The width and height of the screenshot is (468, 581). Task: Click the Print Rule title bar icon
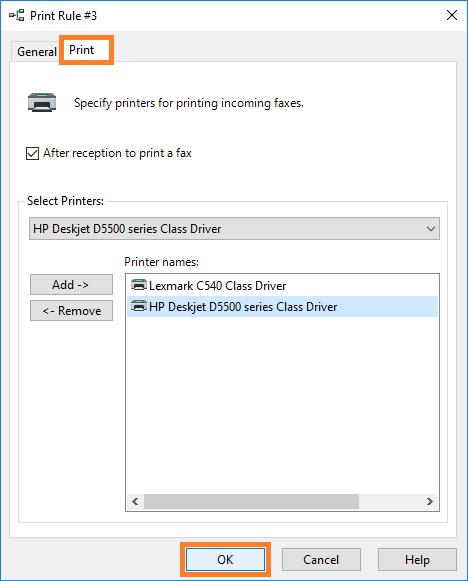(x=16, y=16)
